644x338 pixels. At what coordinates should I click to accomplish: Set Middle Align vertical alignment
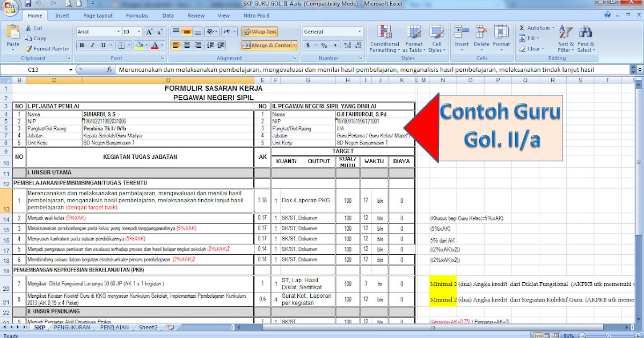187,32
